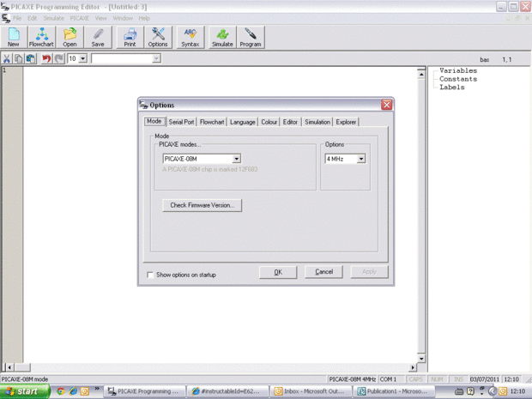
Task: Click Outlook quick launch icon
Action: point(85,391)
